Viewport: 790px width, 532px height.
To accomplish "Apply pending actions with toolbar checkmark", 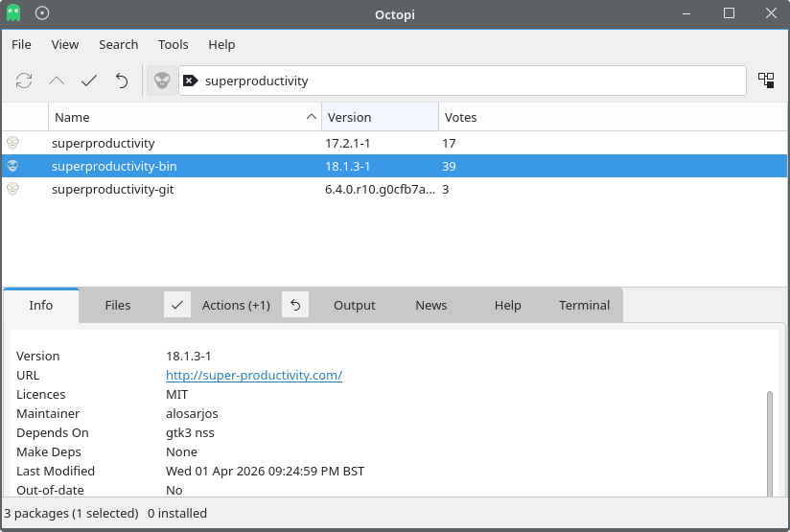I will pyautogui.click(x=89, y=81).
